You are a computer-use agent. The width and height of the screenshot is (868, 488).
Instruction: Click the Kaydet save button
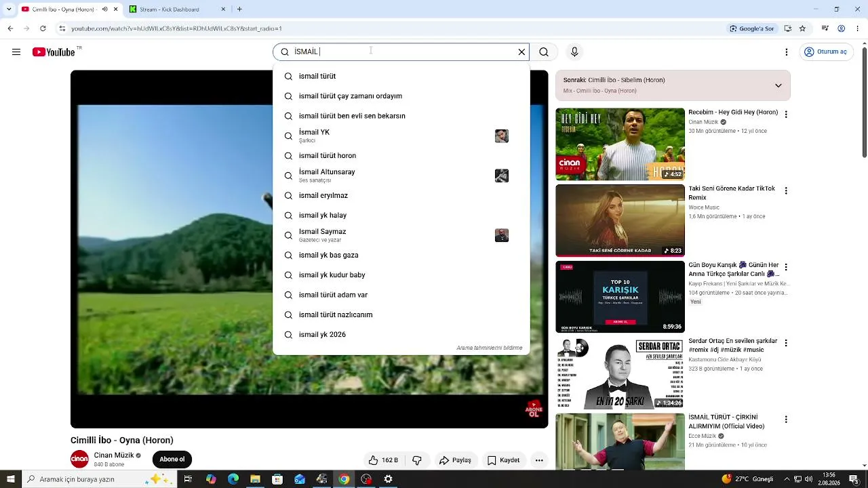coord(504,460)
